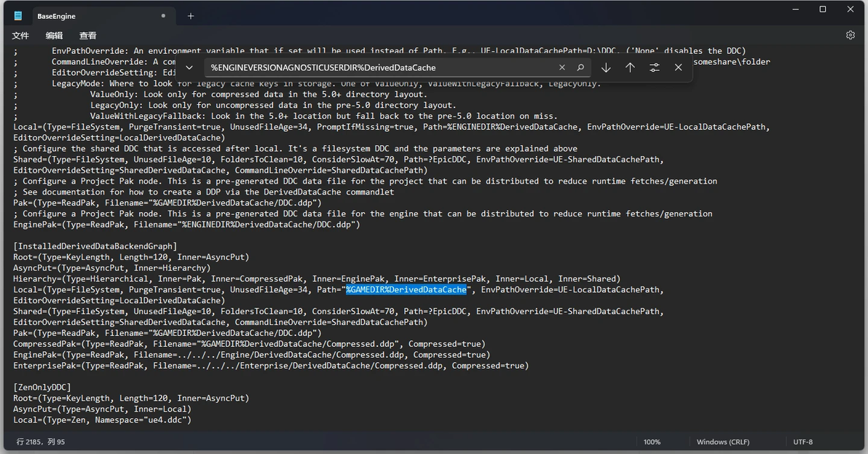This screenshot has width=868, height=454.
Task: Click AsyncPut=(Type=AsyncPut, Inner=Local) line
Action: tap(103, 409)
